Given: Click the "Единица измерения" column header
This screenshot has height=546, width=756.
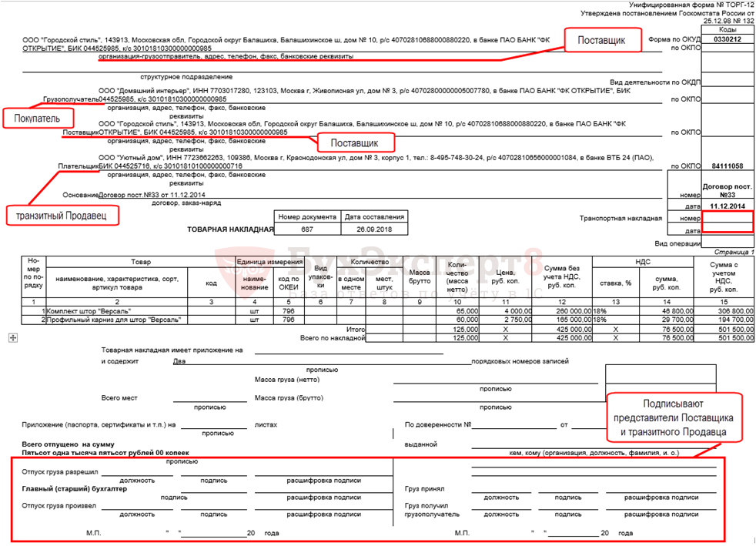Looking at the screenshot, I should coord(269,262).
